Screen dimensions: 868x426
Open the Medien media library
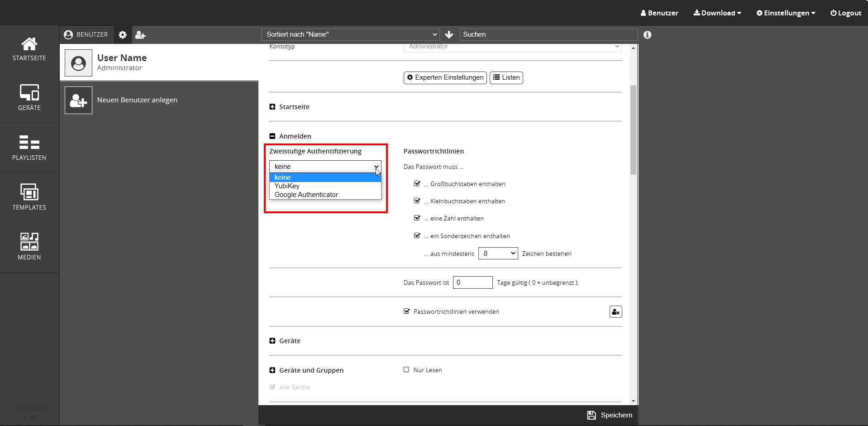click(x=29, y=247)
